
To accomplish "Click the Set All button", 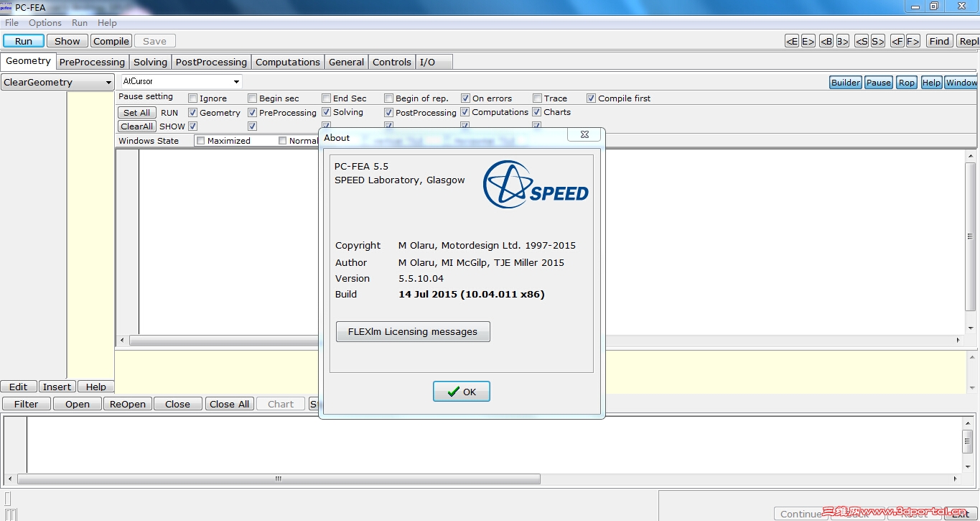I will tap(136, 113).
